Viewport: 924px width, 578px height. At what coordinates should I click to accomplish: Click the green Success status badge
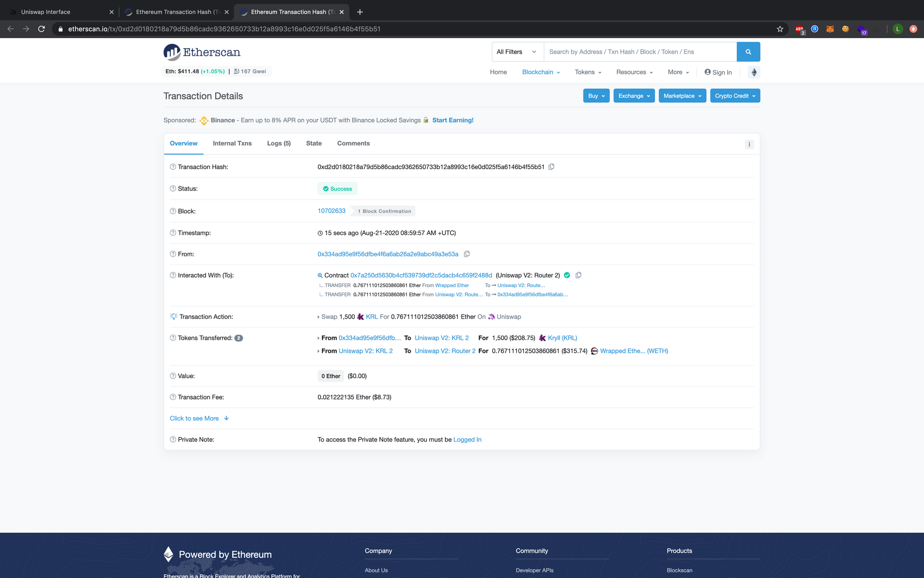click(337, 189)
